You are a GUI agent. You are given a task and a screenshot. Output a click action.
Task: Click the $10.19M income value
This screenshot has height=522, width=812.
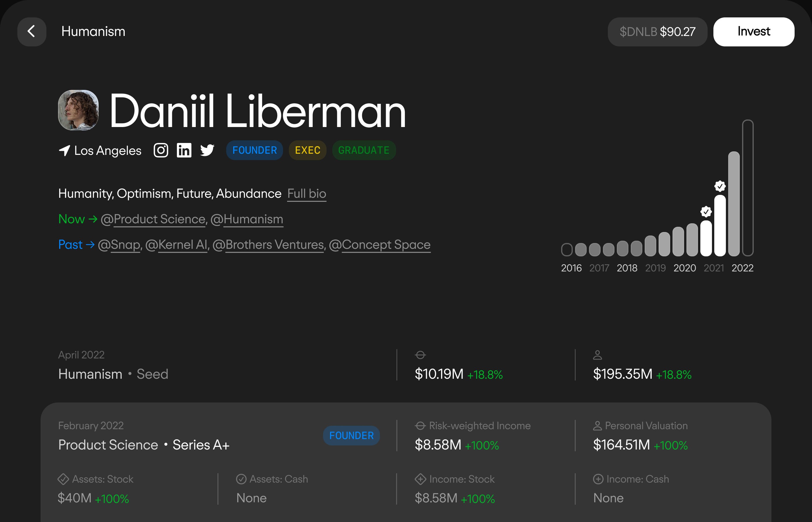tap(439, 374)
